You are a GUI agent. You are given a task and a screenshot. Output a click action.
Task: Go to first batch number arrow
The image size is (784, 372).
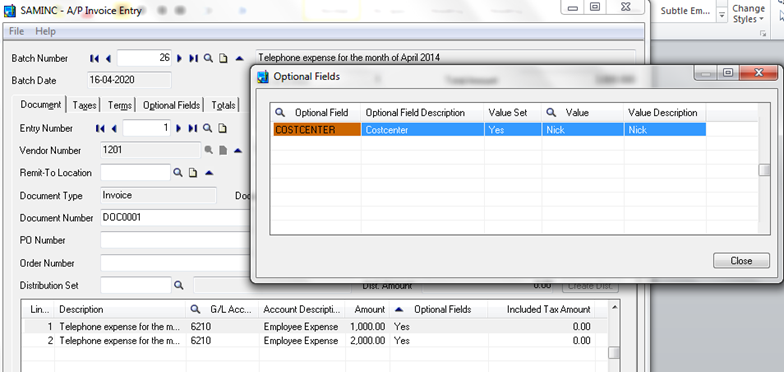(x=94, y=58)
